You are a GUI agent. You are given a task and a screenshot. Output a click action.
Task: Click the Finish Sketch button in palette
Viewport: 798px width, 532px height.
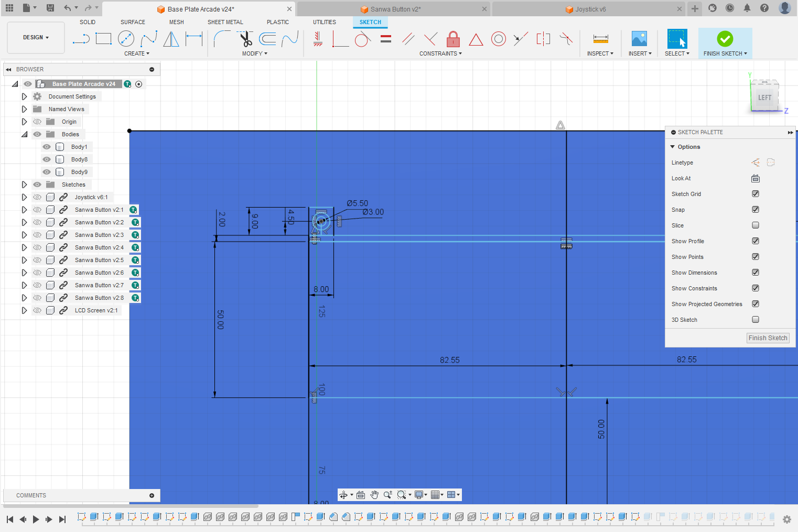coord(768,338)
